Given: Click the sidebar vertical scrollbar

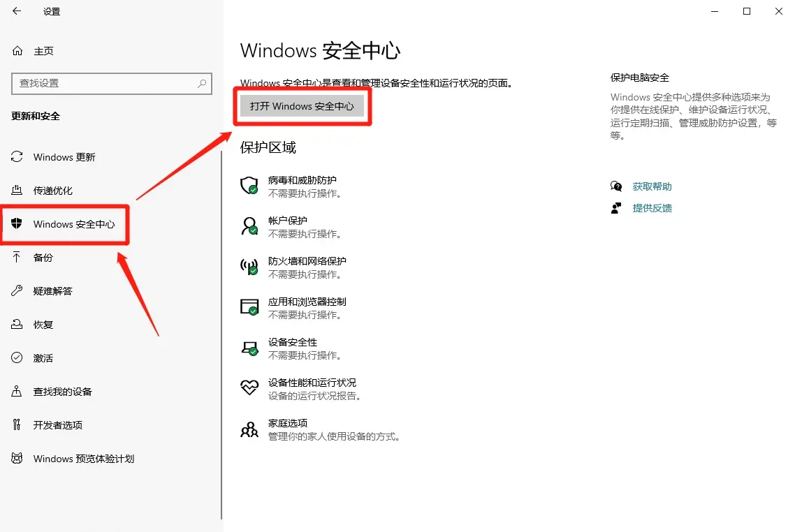Looking at the screenshot, I should coord(221,334).
